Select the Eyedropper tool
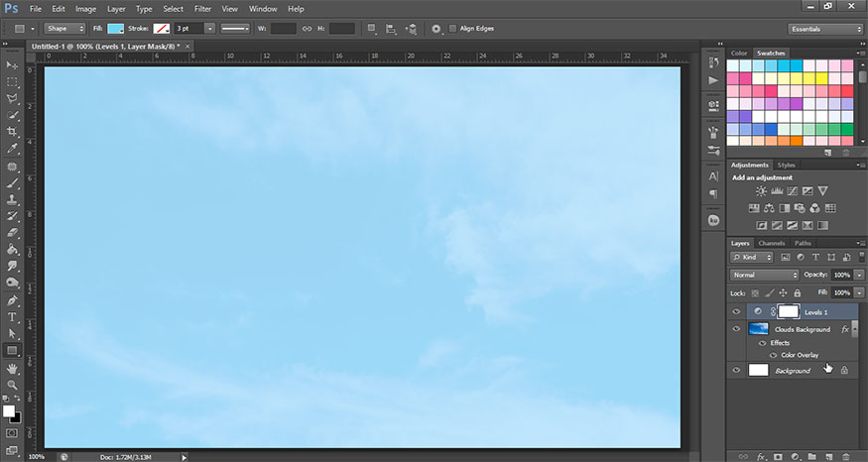This screenshot has width=868, height=462. coord(12,148)
